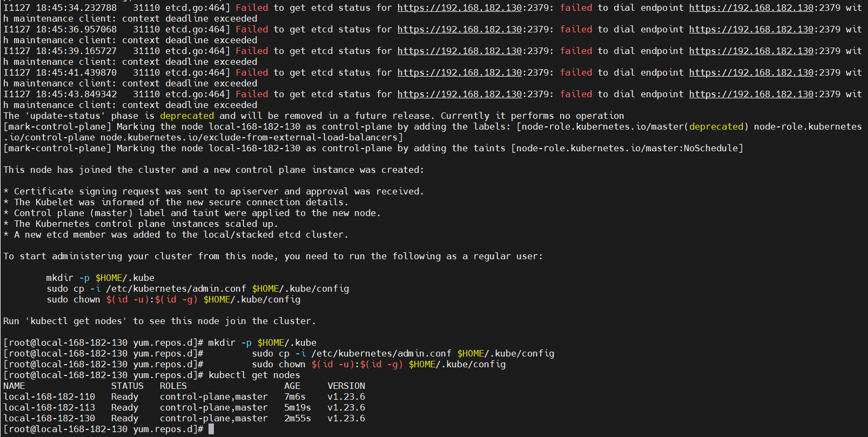Click lowercase red 'failed' in 18:45:43 line

(x=576, y=94)
